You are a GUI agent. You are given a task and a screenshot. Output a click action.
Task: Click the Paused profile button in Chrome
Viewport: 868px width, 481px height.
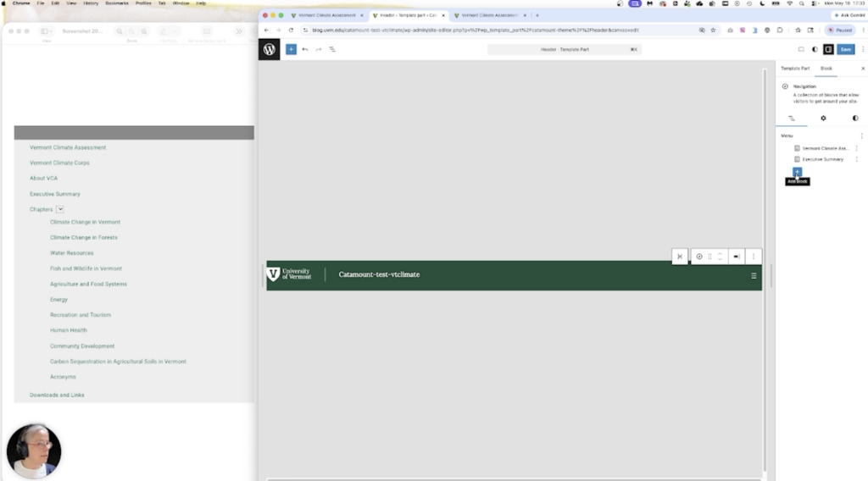point(840,30)
